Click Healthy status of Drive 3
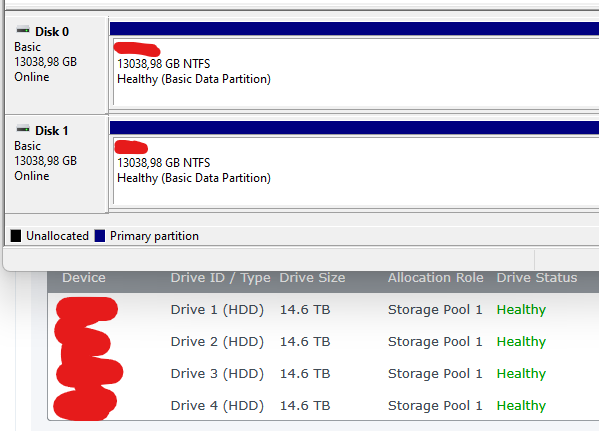This screenshot has height=431, width=599. (521, 373)
